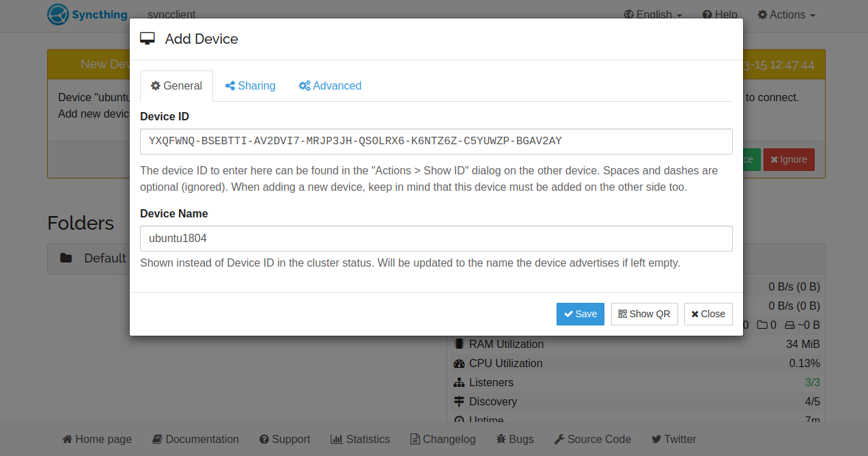Click the RAM Utilization chip icon
The width and height of the screenshot is (868, 456).
[x=459, y=344]
